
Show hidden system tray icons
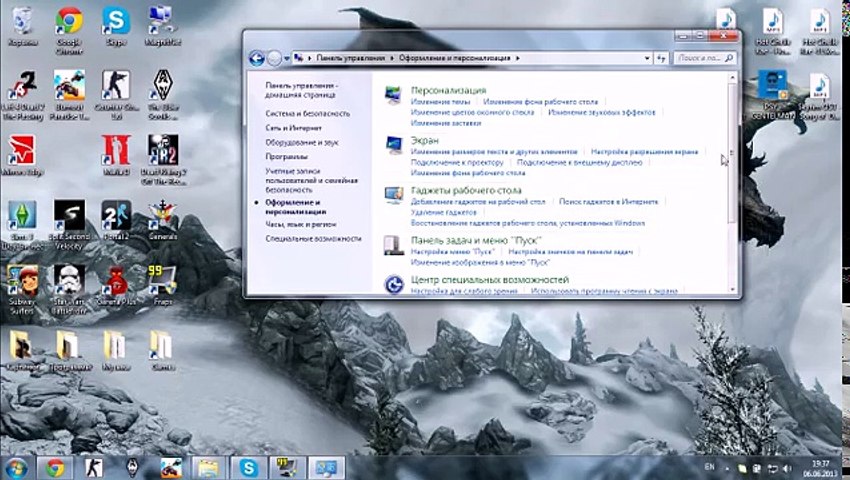[727, 469]
